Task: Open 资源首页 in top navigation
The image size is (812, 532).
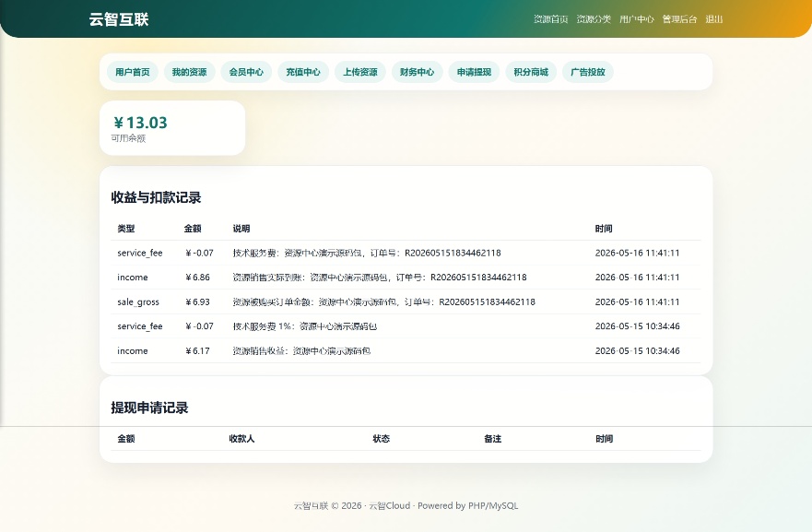Action: pyautogui.click(x=550, y=19)
